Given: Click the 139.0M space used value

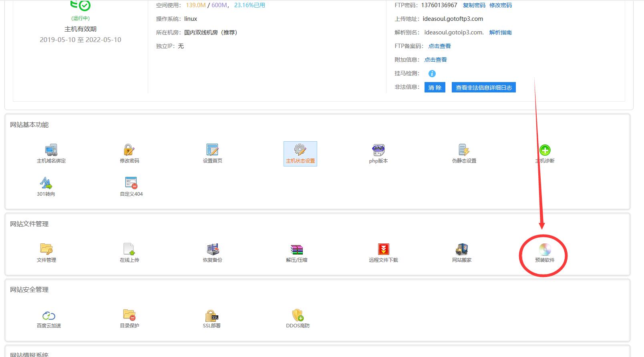Looking at the screenshot, I should click(196, 5).
